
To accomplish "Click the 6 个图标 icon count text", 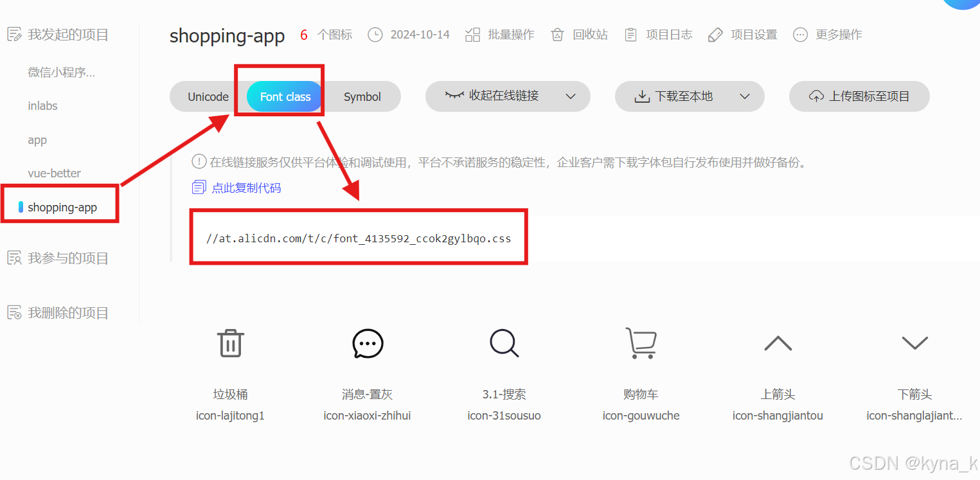I will tap(326, 35).
